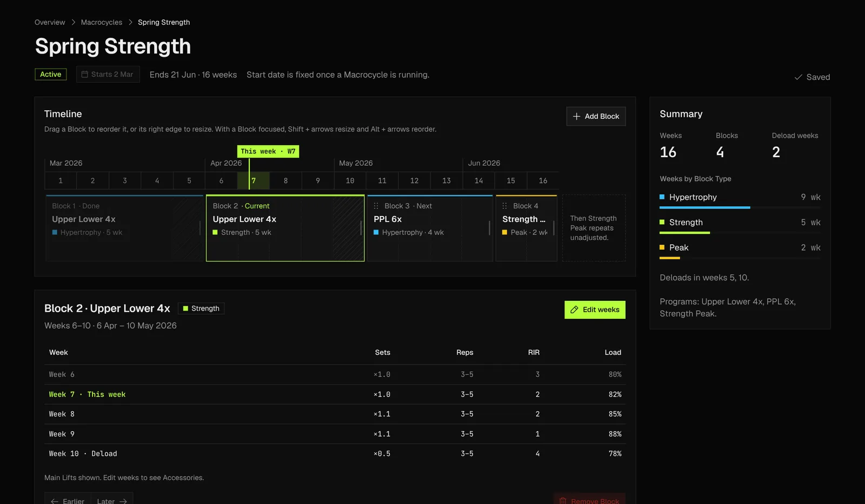Viewport: 865px width, 504px height.
Task: Click Then Strength Peak repeats placeholder
Action: point(594,228)
